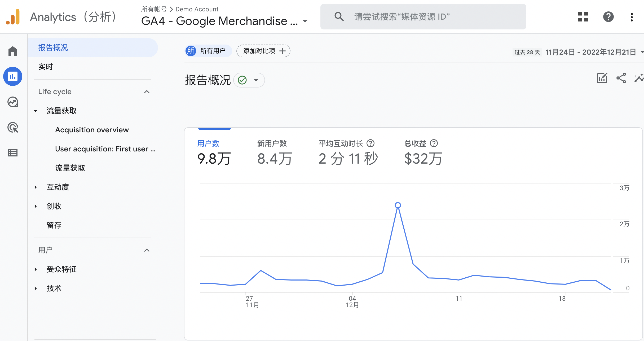Open the Explore icon in sidebar
This screenshot has height=341, width=644.
13,102
